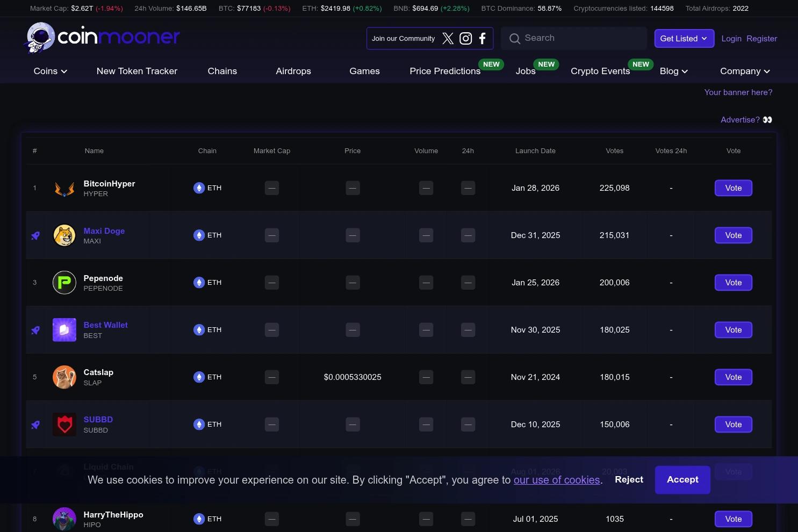This screenshot has height=532, width=798.
Task: Click the Register link
Action: (762, 39)
